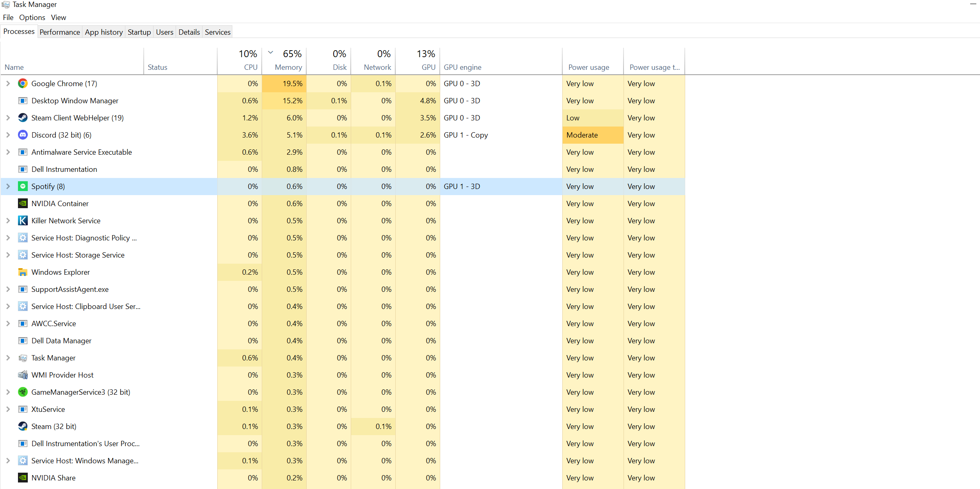This screenshot has height=489, width=980.
Task: Switch to the Performance tab
Action: coord(60,32)
